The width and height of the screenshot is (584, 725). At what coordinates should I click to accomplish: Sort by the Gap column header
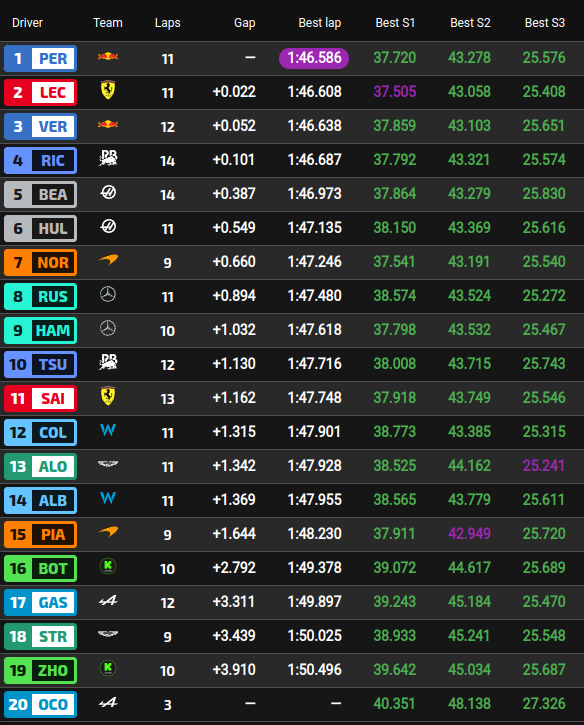(245, 23)
